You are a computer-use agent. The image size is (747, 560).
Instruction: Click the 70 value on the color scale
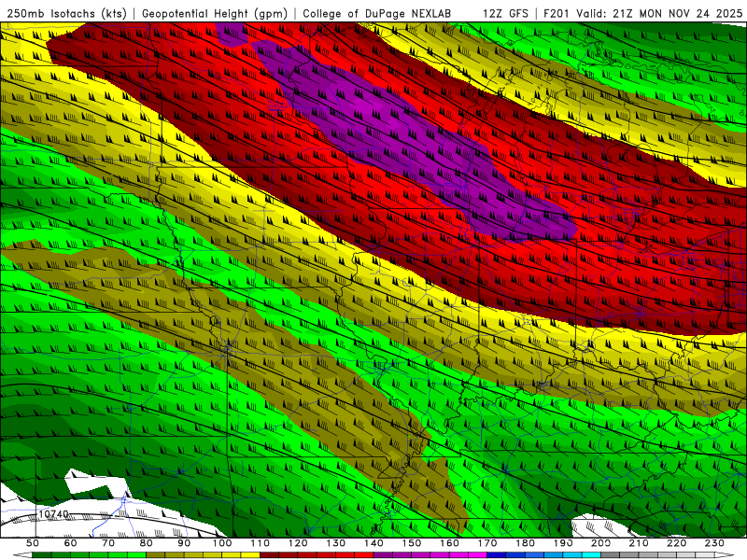point(108,543)
